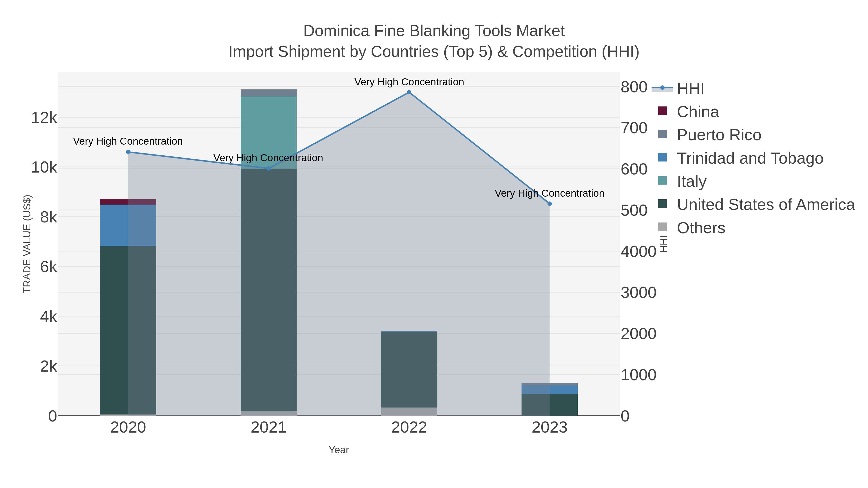Select the 2020 HHI data point
Image resolution: width=868 pixels, height=488 pixels.
pyautogui.click(x=128, y=152)
